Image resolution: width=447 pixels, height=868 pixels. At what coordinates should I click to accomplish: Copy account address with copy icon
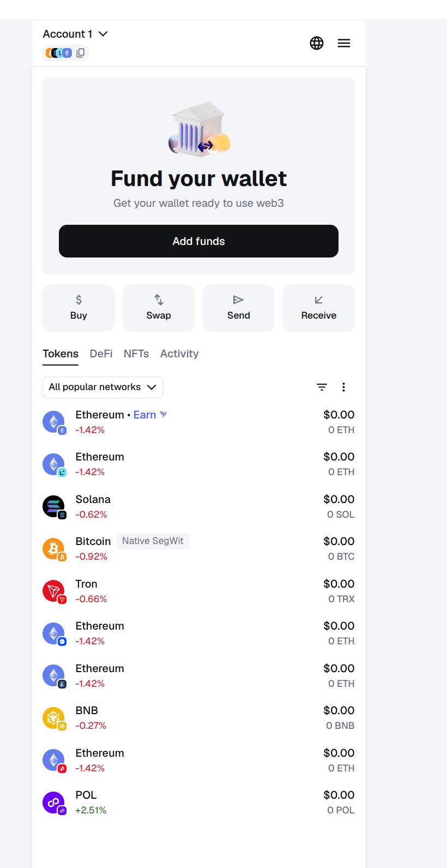coord(80,53)
